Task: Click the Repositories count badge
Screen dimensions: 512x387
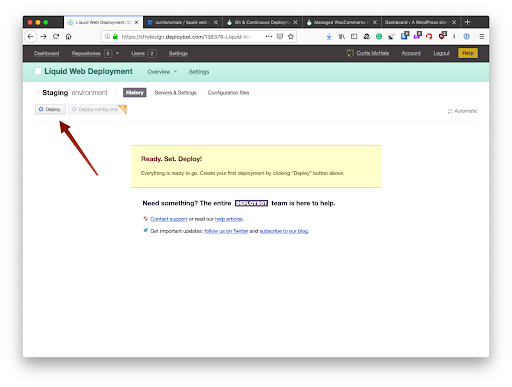Action: tap(108, 53)
